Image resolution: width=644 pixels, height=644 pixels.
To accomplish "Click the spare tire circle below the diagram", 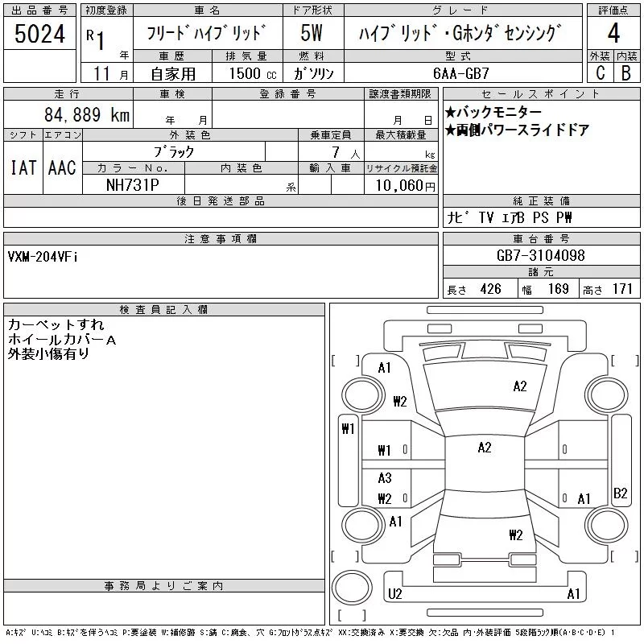I will click(x=352, y=588).
